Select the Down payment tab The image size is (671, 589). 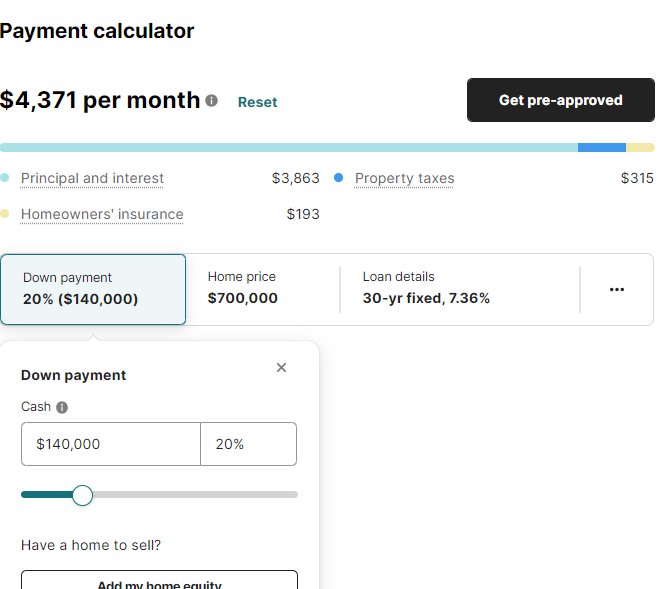[93, 289]
